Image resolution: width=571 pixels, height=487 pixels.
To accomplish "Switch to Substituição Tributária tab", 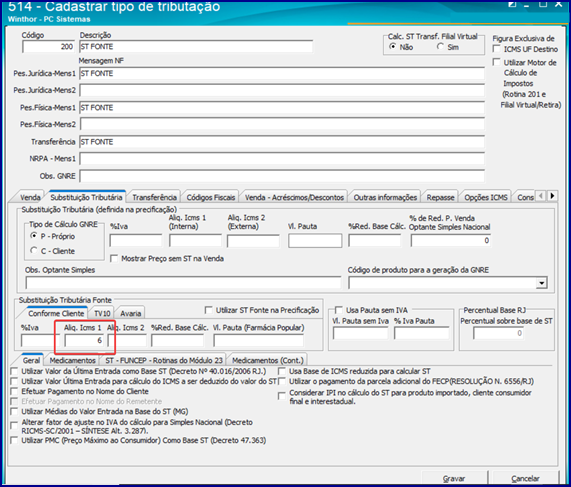I will pyautogui.click(x=86, y=197).
